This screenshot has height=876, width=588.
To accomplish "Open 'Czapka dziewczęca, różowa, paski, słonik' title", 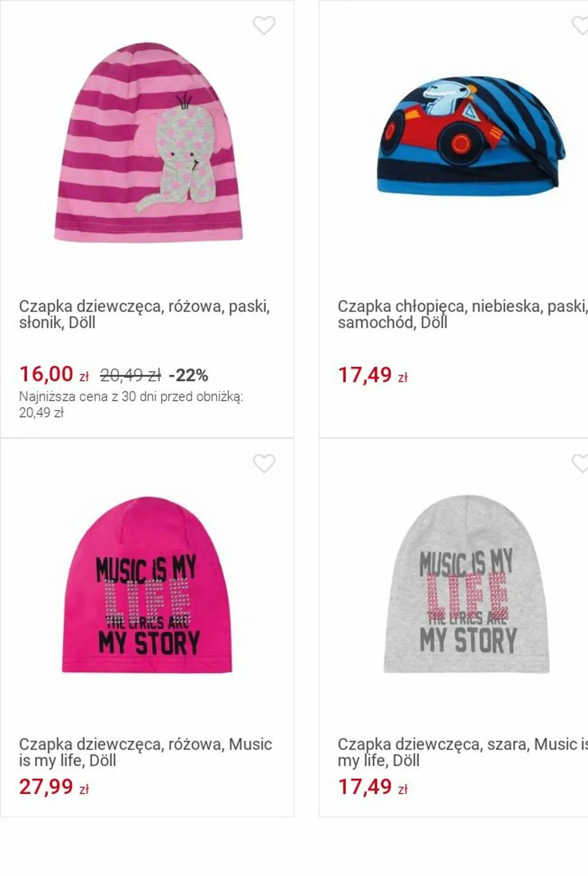I will coord(144,314).
